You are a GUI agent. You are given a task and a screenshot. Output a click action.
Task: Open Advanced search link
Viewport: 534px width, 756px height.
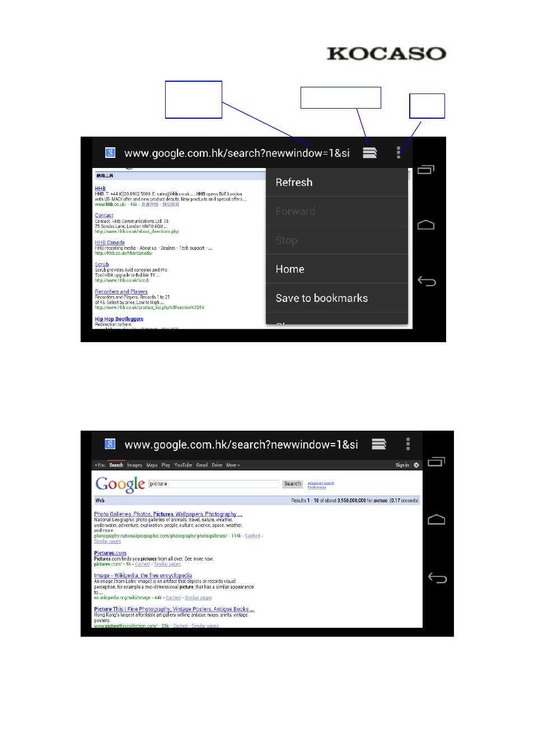(x=321, y=483)
